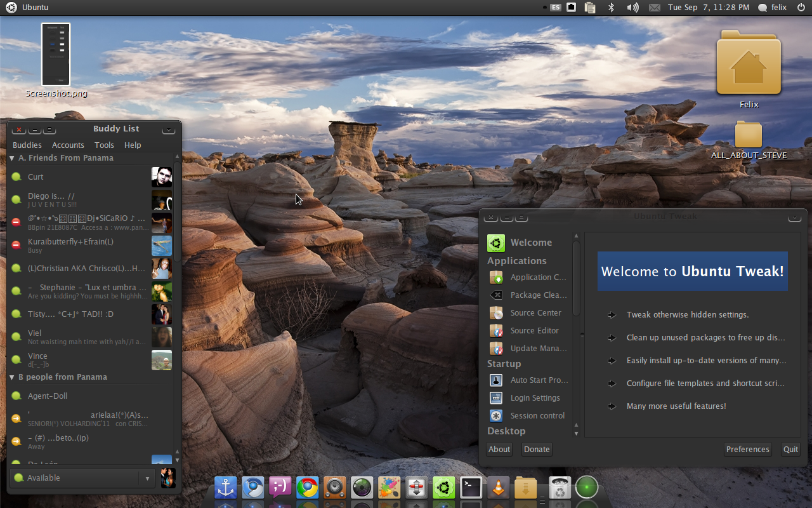Click the ES keyboard layout indicator

pyautogui.click(x=556, y=8)
